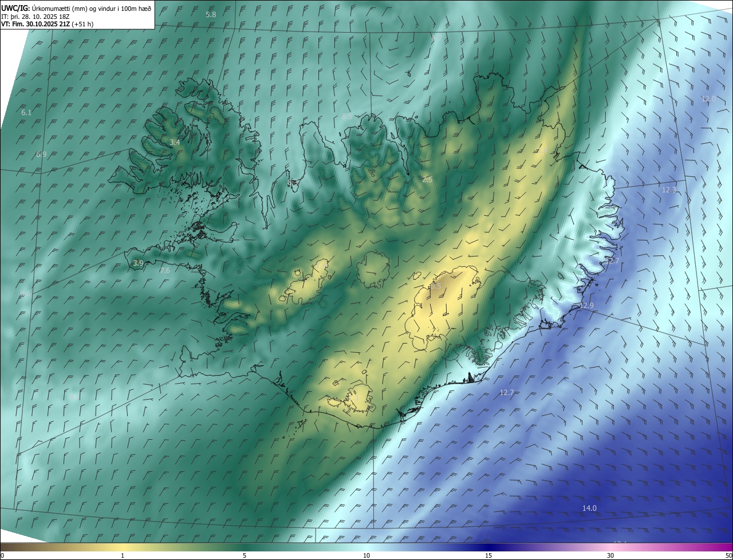
Task: Click the 0.5 value on the large glacier
Action: point(436,286)
